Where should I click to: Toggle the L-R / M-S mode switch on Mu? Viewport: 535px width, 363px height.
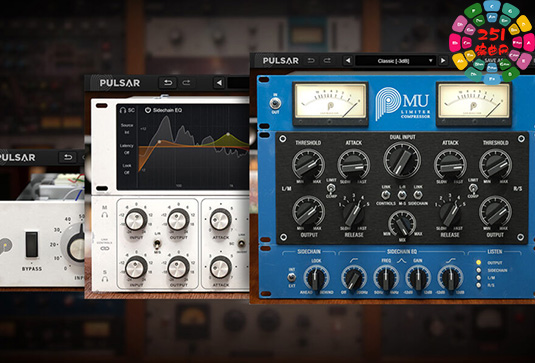(x=402, y=194)
